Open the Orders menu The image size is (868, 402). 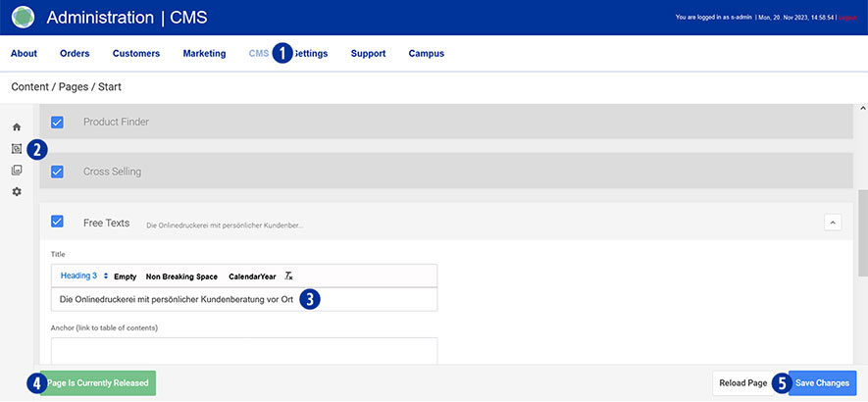(75, 54)
